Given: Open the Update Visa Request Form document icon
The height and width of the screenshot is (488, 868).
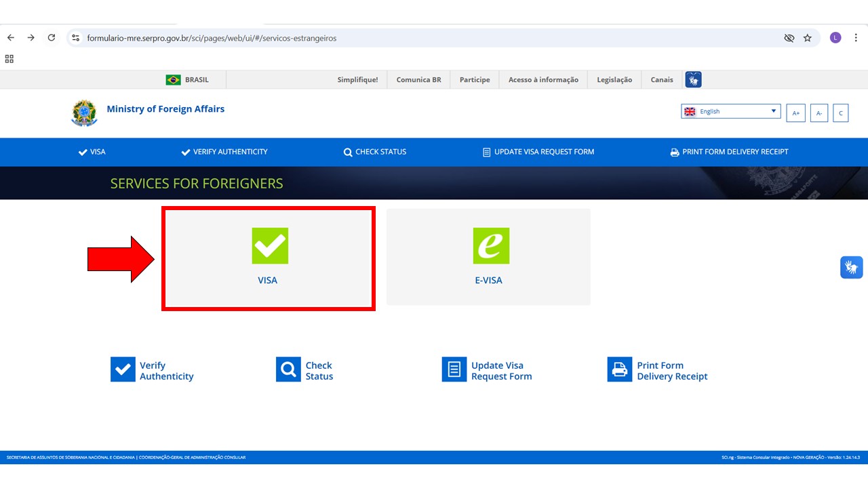Looking at the screenshot, I should point(454,370).
